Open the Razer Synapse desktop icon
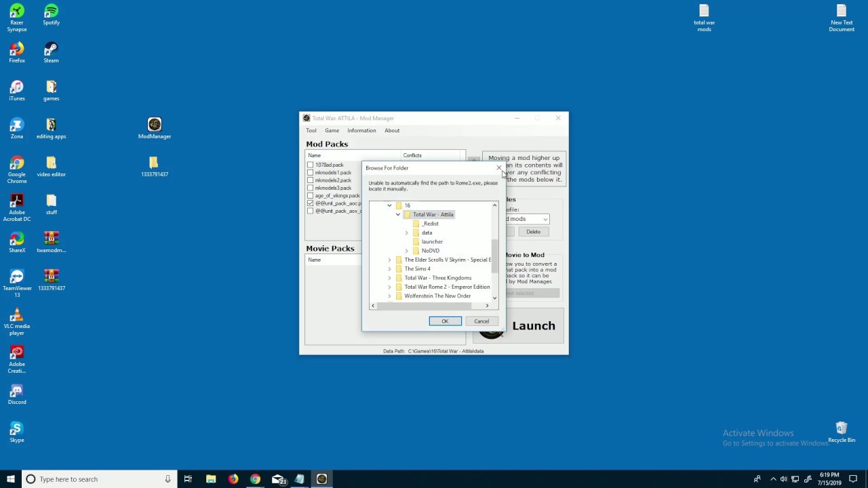 point(17,18)
